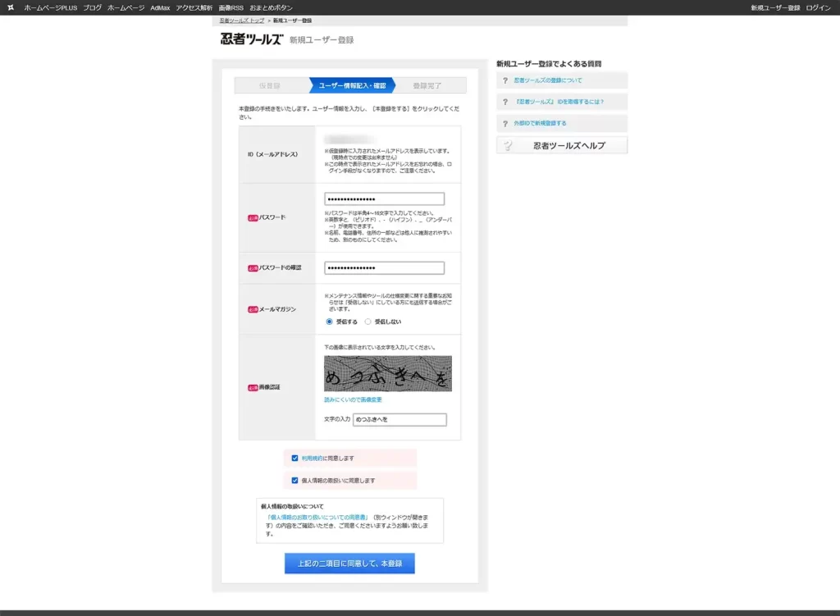Click the ログイン link at top right
The width and height of the screenshot is (840, 616).
click(x=818, y=7)
